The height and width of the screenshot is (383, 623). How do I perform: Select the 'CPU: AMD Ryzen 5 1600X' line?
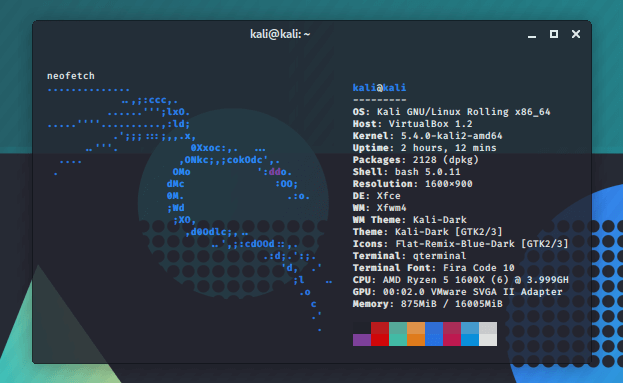coord(460,280)
